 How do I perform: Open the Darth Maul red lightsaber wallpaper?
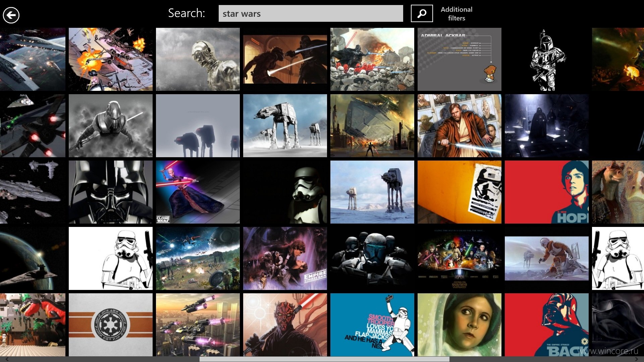(x=285, y=325)
